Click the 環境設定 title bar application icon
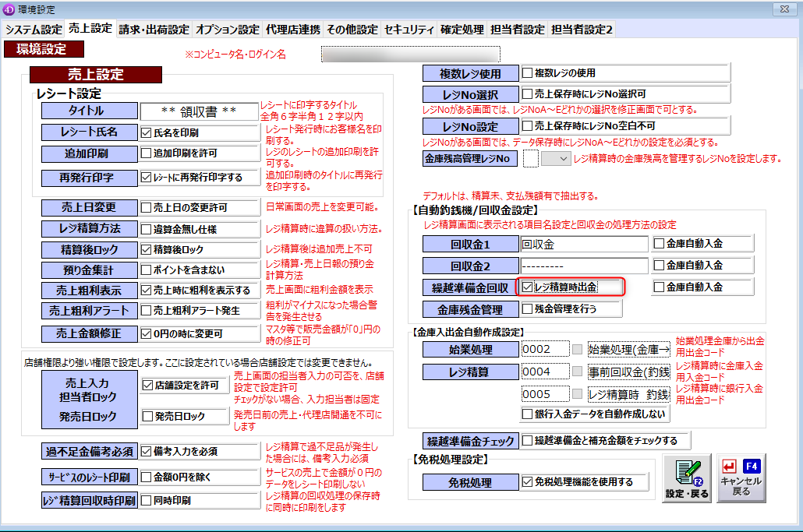 [8, 8]
